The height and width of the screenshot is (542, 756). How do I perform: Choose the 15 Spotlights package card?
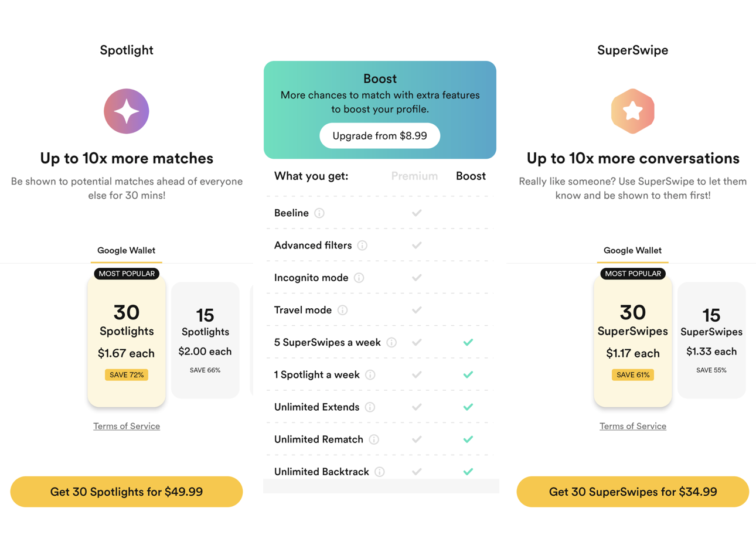click(x=205, y=340)
